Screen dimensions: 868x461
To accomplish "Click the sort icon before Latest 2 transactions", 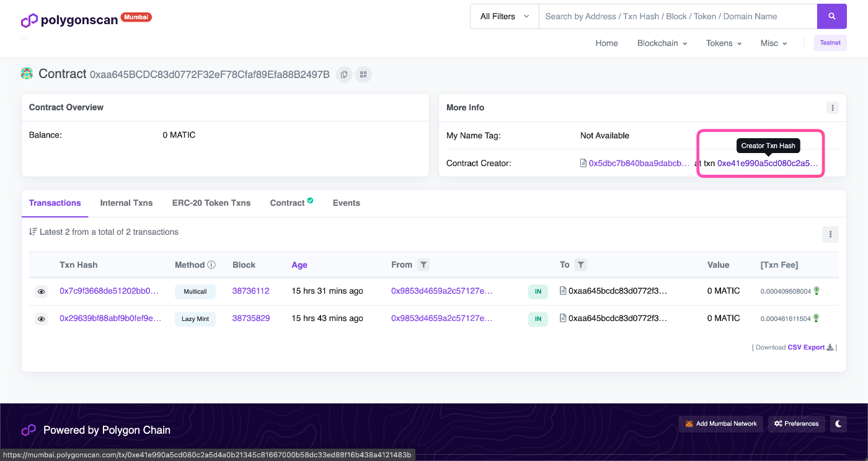I will pyautogui.click(x=33, y=232).
